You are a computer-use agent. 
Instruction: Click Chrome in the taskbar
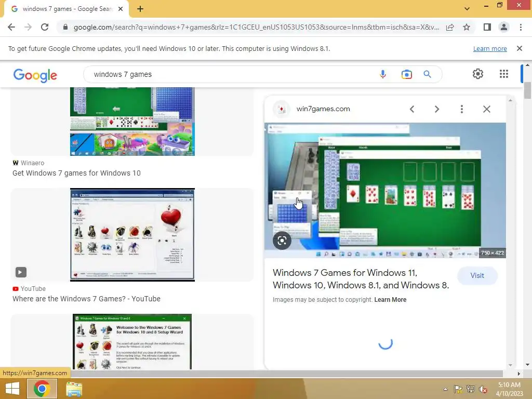click(x=42, y=389)
